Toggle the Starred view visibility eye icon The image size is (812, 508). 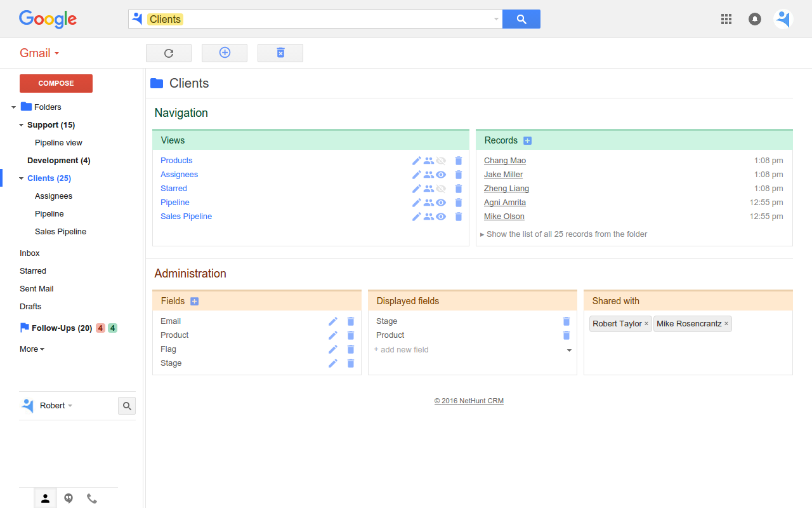[x=441, y=189]
